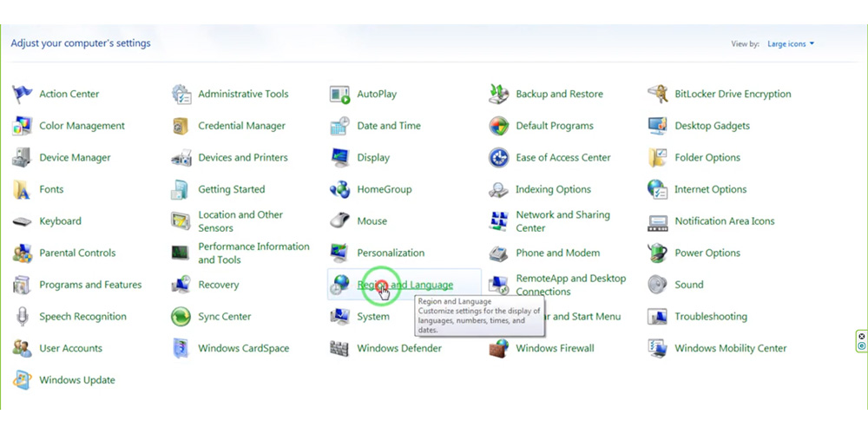Click the Action Center flag icon

click(x=23, y=94)
